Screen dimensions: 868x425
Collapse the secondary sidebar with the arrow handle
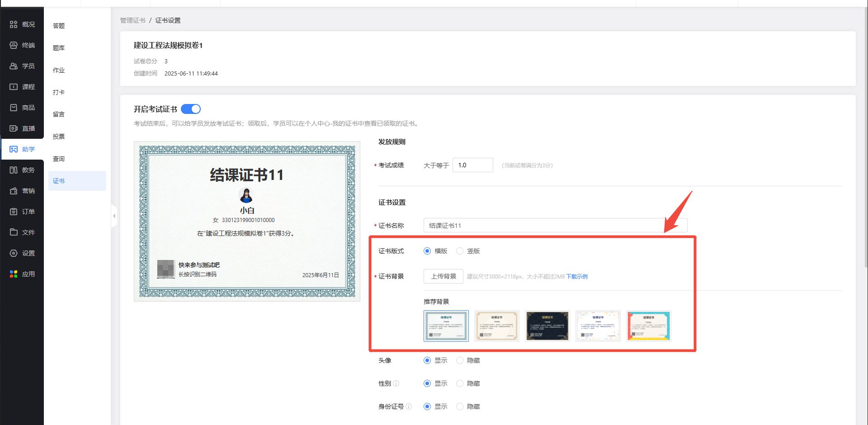click(x=114, y=216)
